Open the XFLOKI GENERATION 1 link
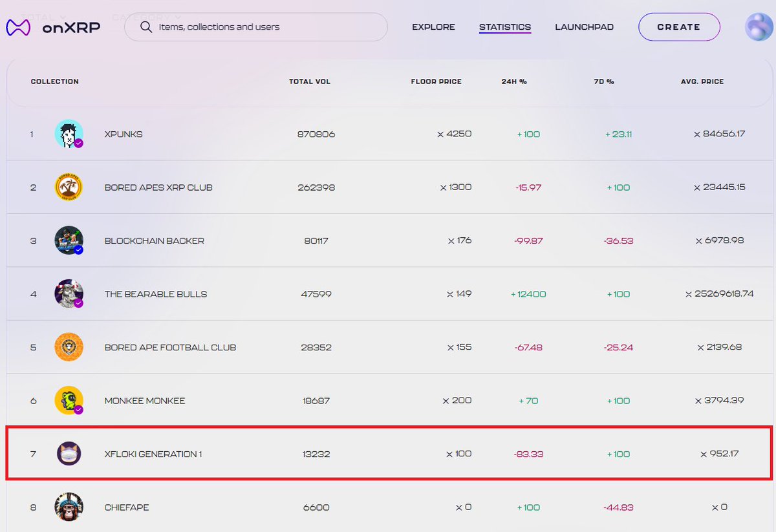Image resolution: width=776 pixels, height=532 pixels. click(153, 454)
